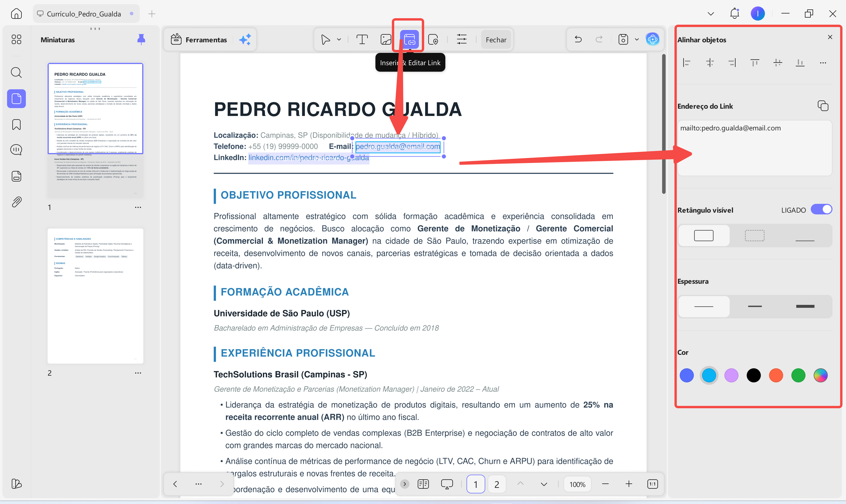Open bottom-left navigation more options
This screenshot has height=504, width=846.
pos(199,484)
